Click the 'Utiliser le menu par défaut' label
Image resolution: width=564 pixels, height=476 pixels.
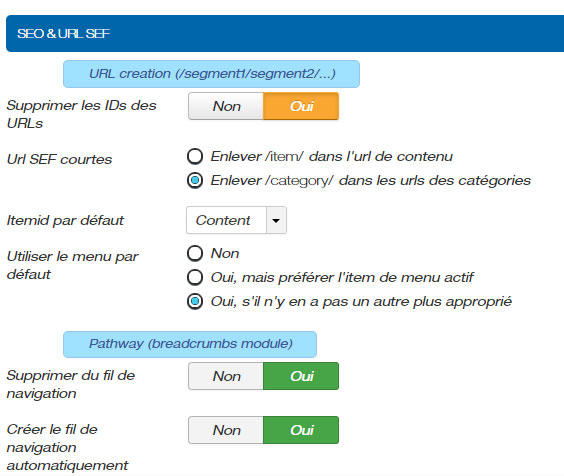(x=72, y=266)
